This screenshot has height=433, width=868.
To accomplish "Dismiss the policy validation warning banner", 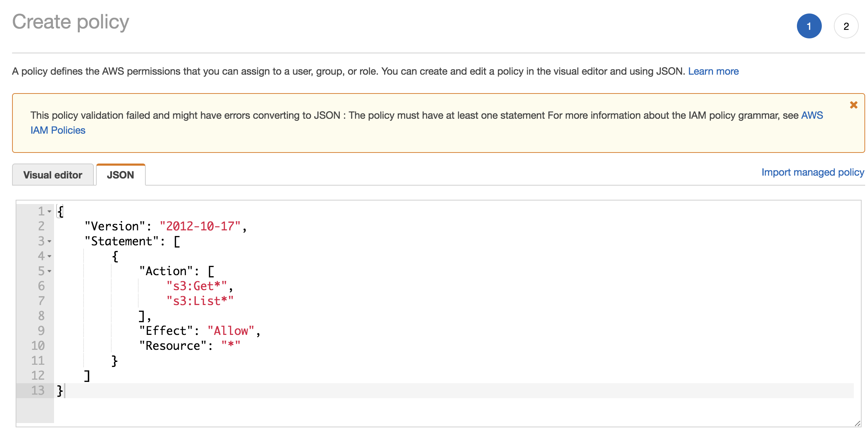I will tap(853, 105).
